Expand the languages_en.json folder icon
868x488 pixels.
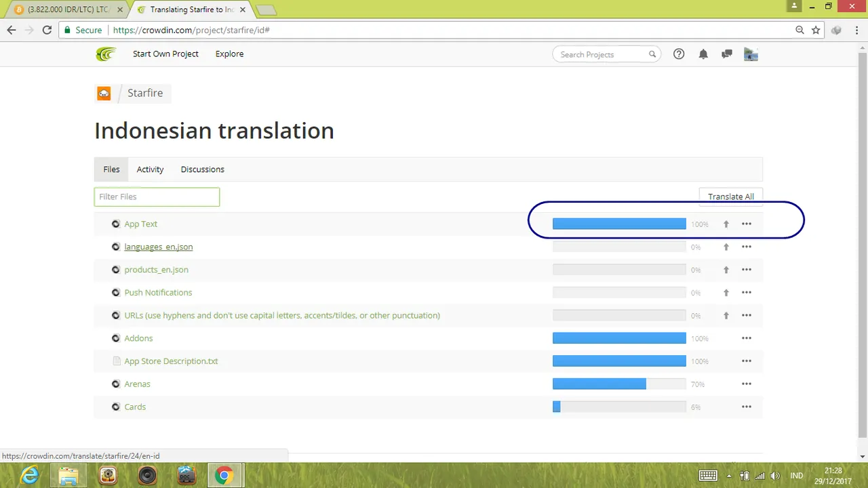(x=116, y=247)
